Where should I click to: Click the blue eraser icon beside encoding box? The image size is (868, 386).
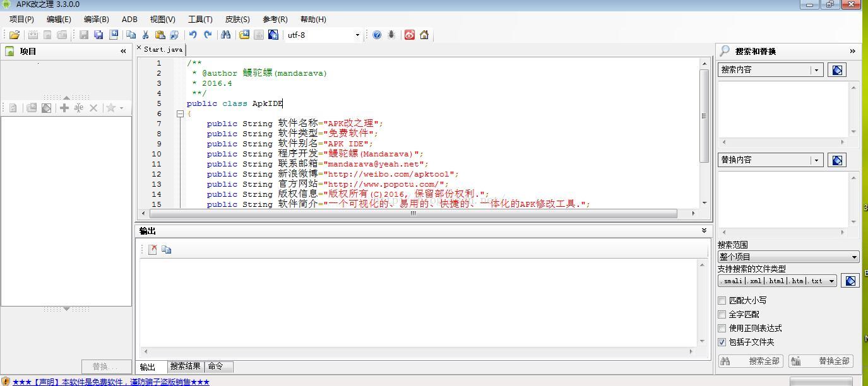[273, 35]
